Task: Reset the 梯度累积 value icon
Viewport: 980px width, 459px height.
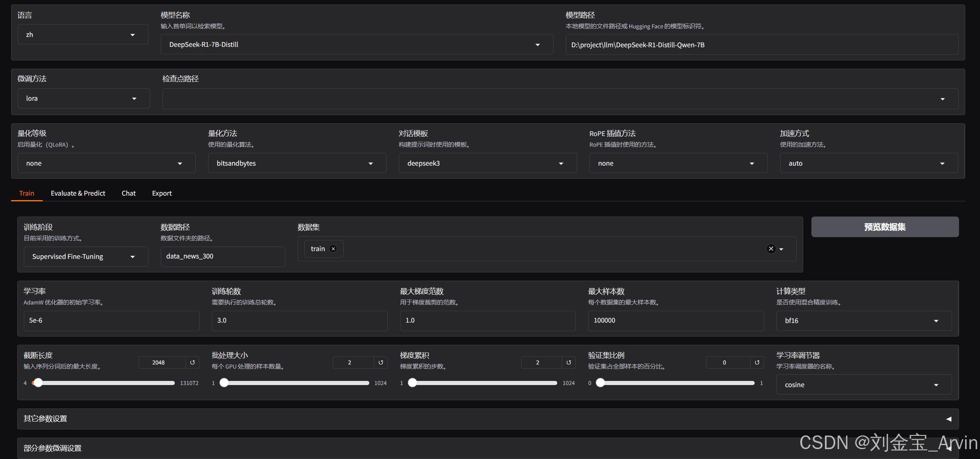Action: 569,362
